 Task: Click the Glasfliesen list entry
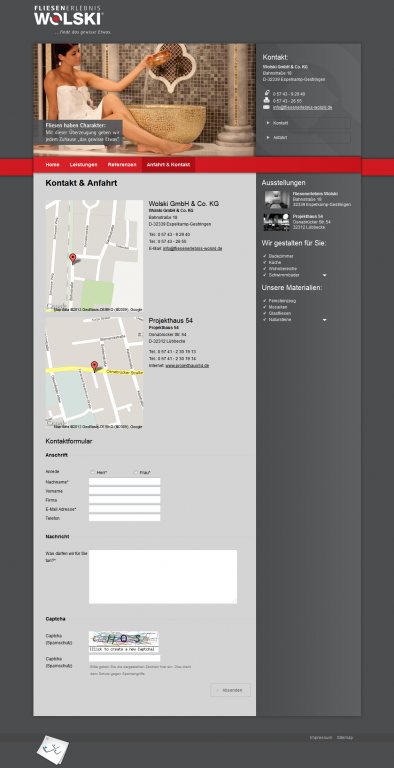click(x=280, y=313)
